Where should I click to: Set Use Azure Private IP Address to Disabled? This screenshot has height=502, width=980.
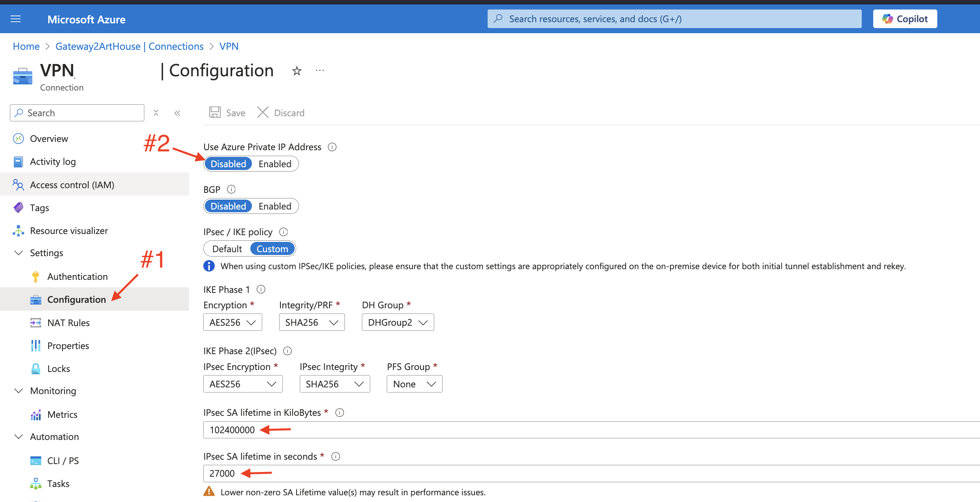(228, 164)
